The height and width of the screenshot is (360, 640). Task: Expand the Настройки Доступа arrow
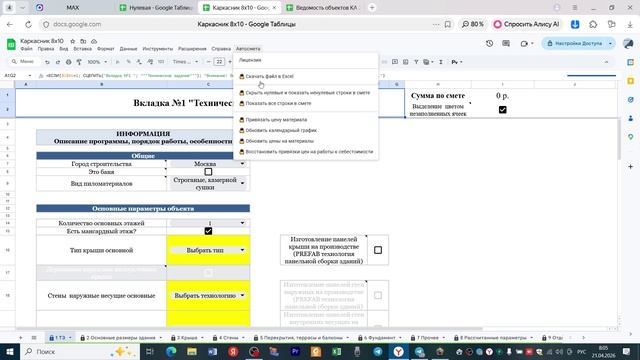[x=610, y=43]
